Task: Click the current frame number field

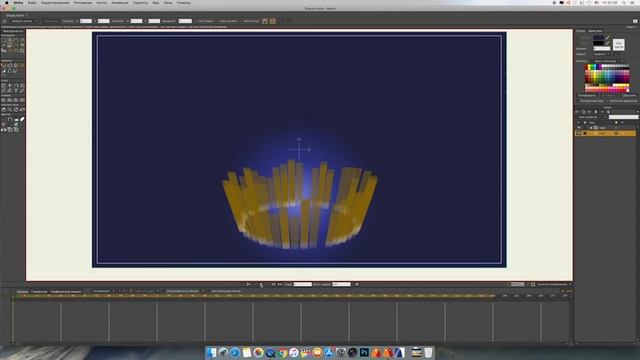Action: click(302, 284)
